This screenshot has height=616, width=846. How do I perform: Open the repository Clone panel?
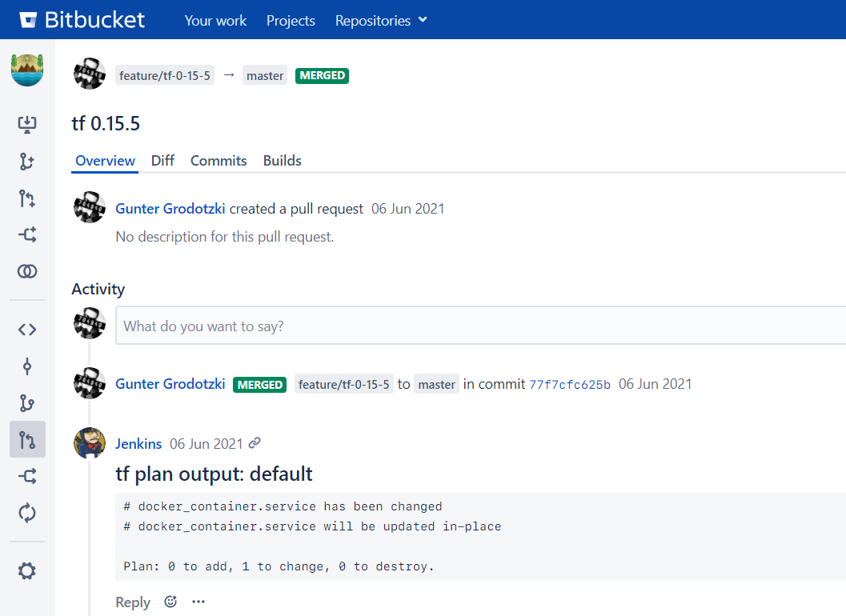[26, 124]
